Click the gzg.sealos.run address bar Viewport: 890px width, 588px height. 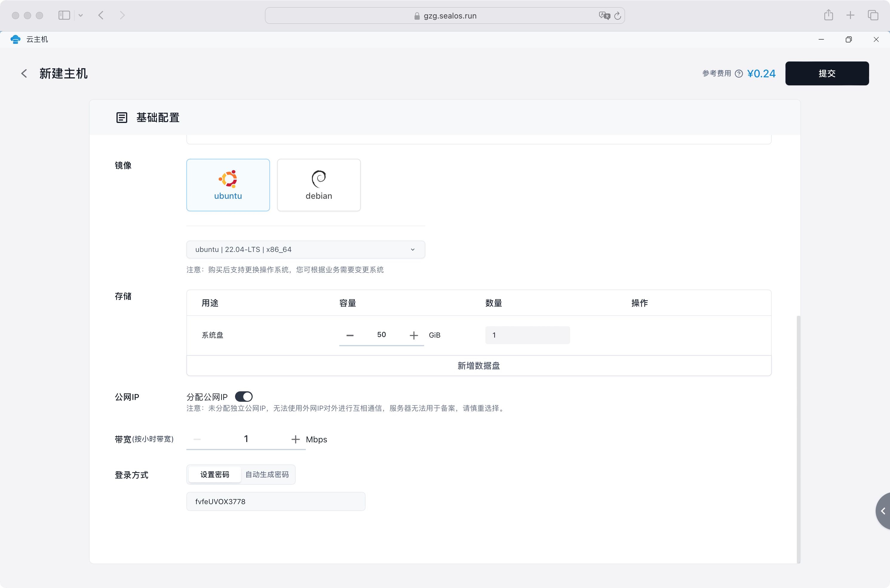445,16
